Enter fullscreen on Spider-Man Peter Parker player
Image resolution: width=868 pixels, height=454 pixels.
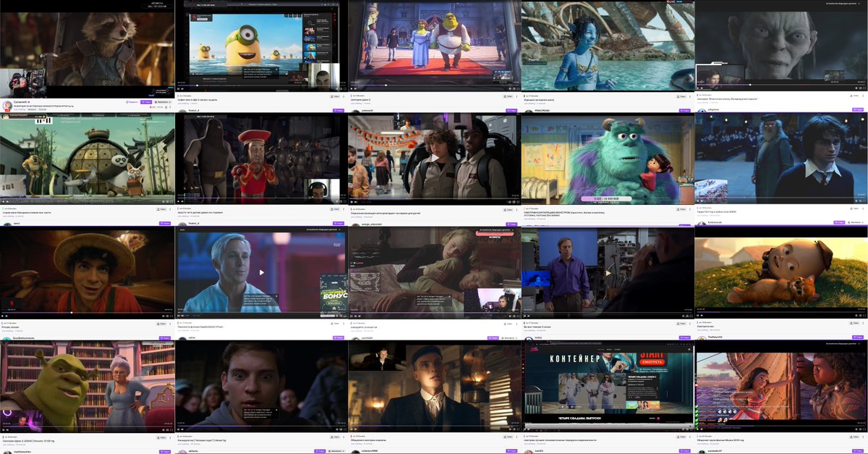coord(345,429)
